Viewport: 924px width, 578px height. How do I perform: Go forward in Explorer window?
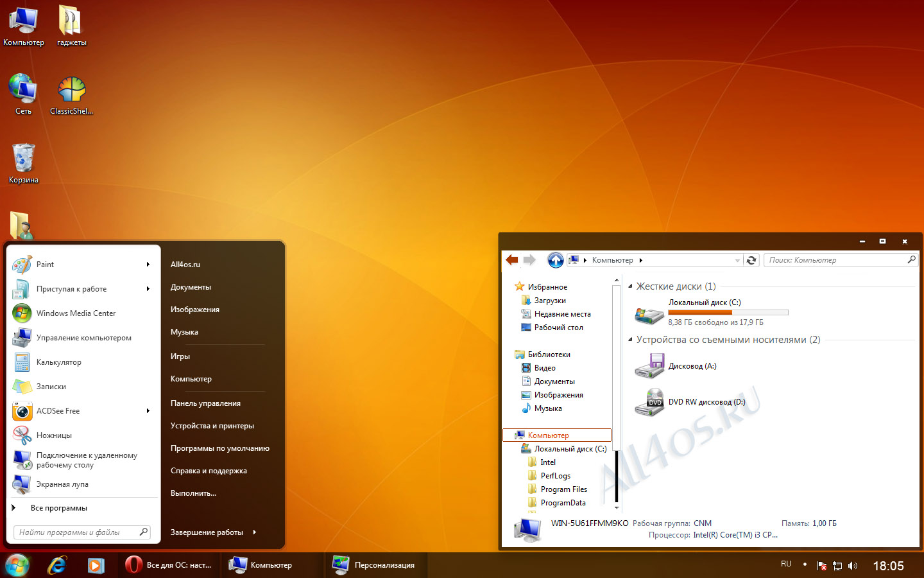[x=529, y=260]
